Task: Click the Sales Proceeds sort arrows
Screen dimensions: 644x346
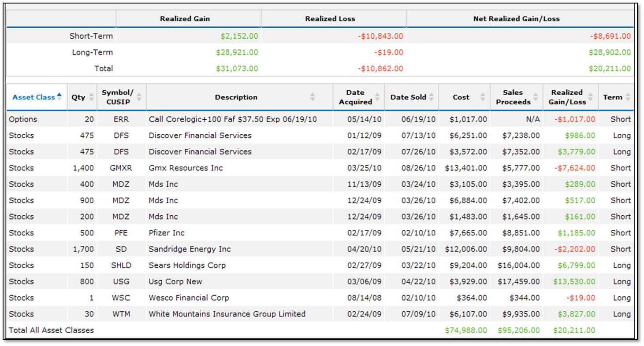Action: point(536,97)
